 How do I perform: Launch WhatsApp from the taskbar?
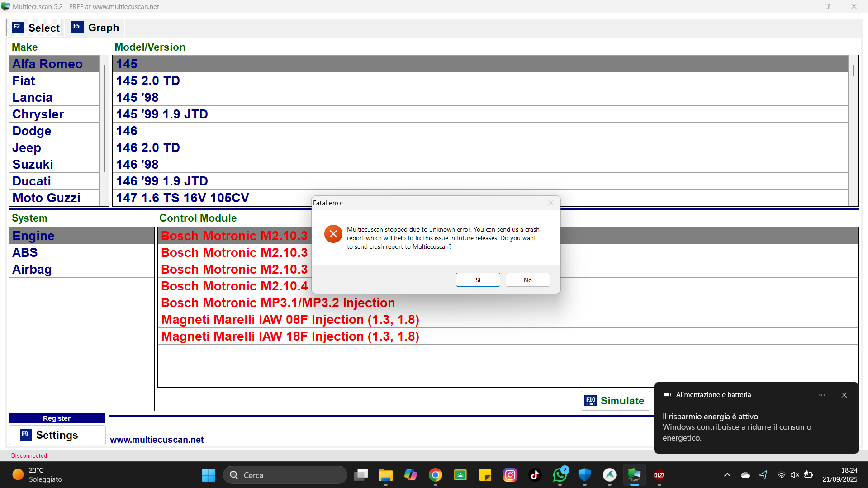(560, 475)
